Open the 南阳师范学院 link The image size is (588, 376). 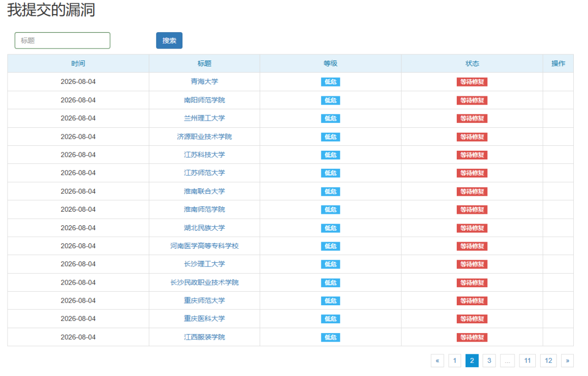(204, 100)
